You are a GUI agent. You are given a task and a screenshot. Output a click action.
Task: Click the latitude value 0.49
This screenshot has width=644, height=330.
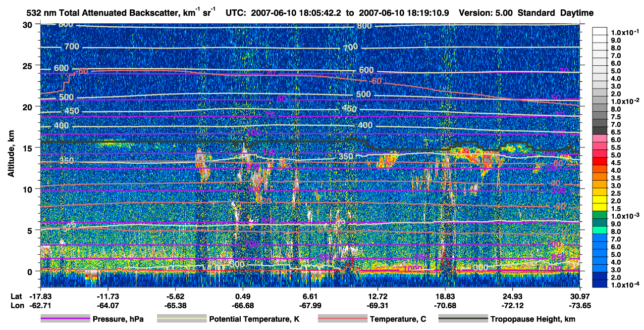click(243, 296)
